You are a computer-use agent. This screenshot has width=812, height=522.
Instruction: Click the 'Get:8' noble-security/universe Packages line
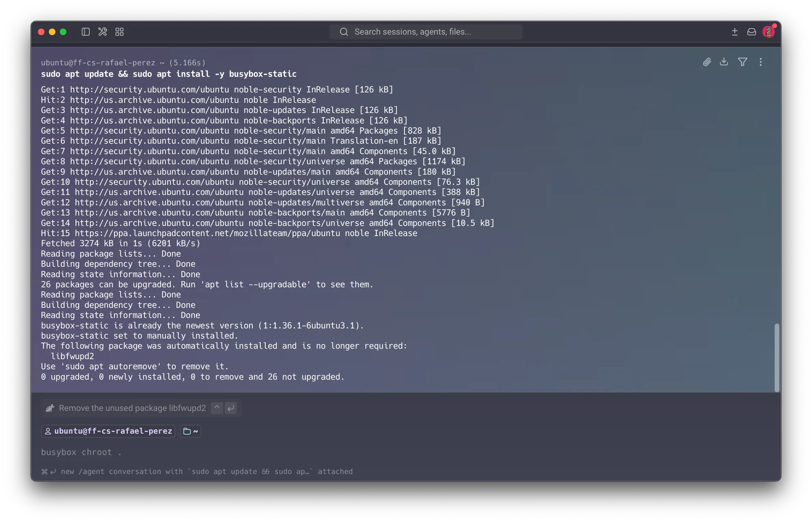tap(253, 162)
